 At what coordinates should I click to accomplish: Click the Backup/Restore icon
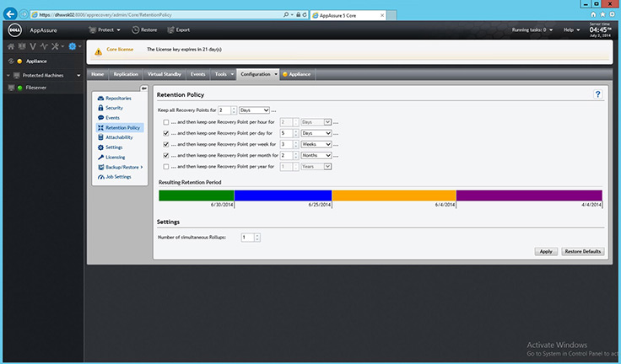[x=100, y=167]
